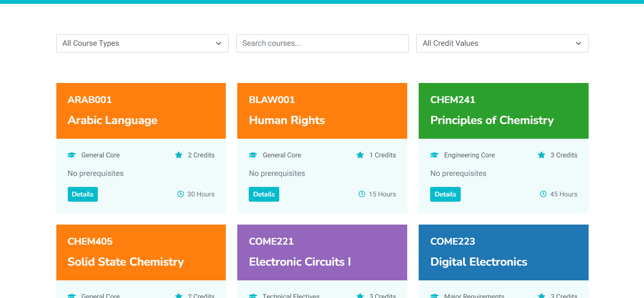
Task: Focus the Search courses input field
Action: click(322, 43)
